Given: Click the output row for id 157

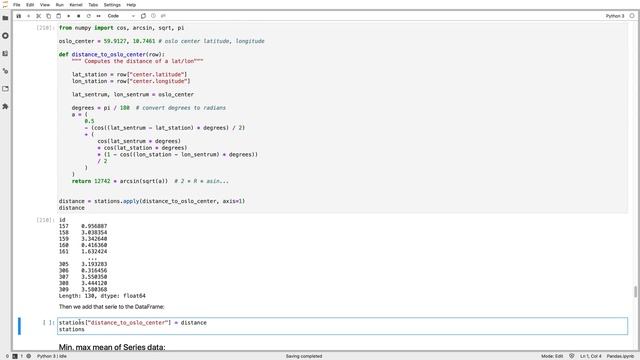Looking at the screenshot, I should click(83, 226).
